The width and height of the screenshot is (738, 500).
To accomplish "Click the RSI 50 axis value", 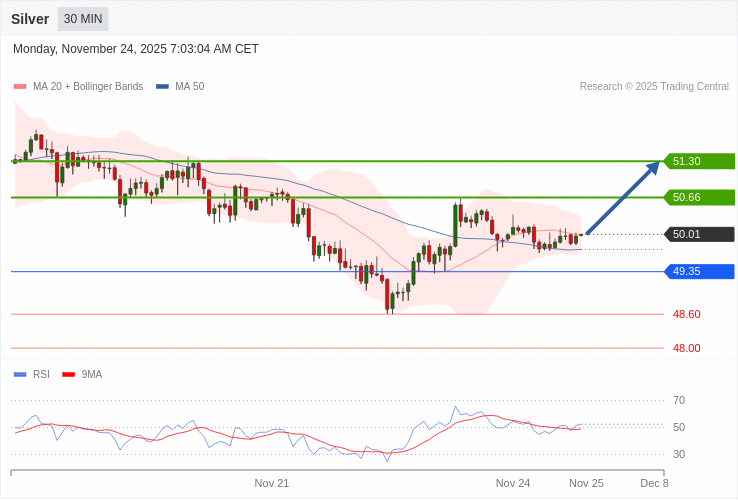I will [679, 427].
